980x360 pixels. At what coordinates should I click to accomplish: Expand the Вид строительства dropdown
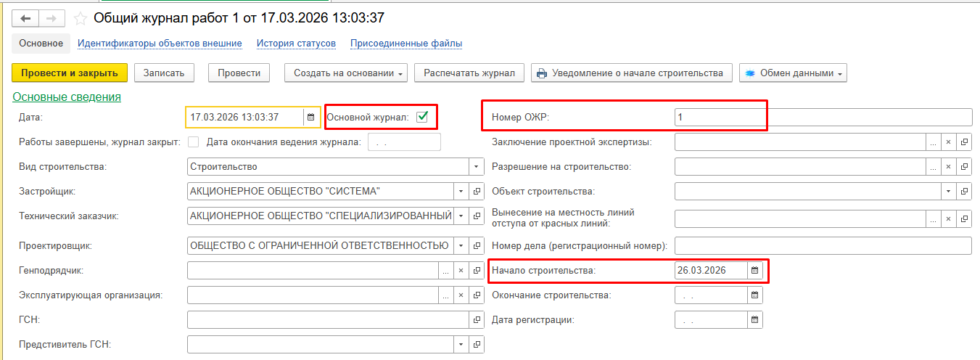(477, 167)
